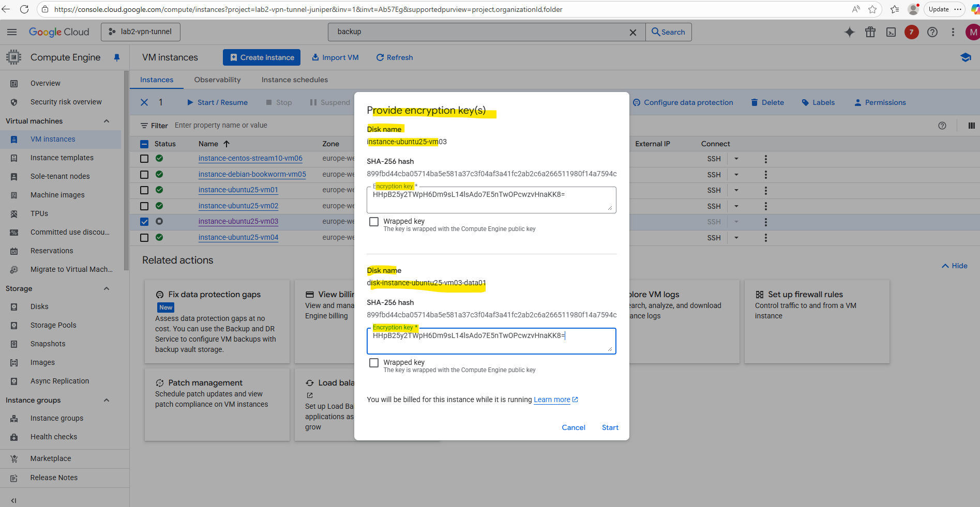Clear the backup search text
This screenshot has height=507, width=980.
point(632,32)
